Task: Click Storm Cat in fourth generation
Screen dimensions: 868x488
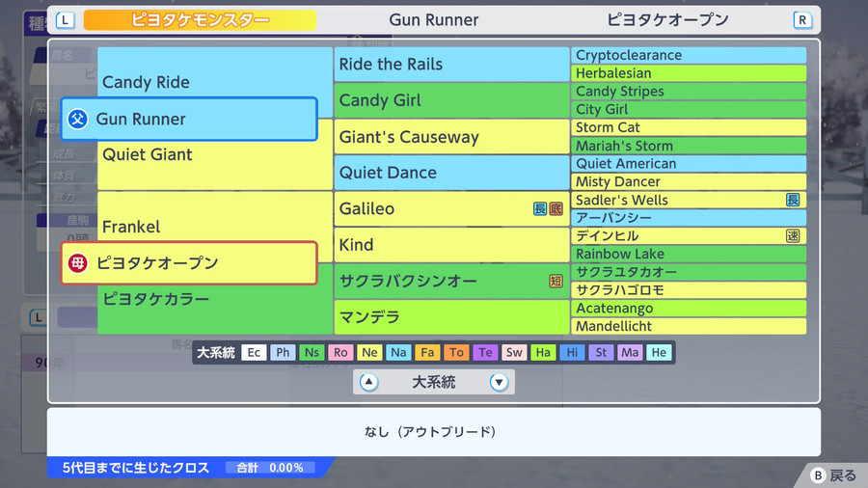Action: point(689,127)
